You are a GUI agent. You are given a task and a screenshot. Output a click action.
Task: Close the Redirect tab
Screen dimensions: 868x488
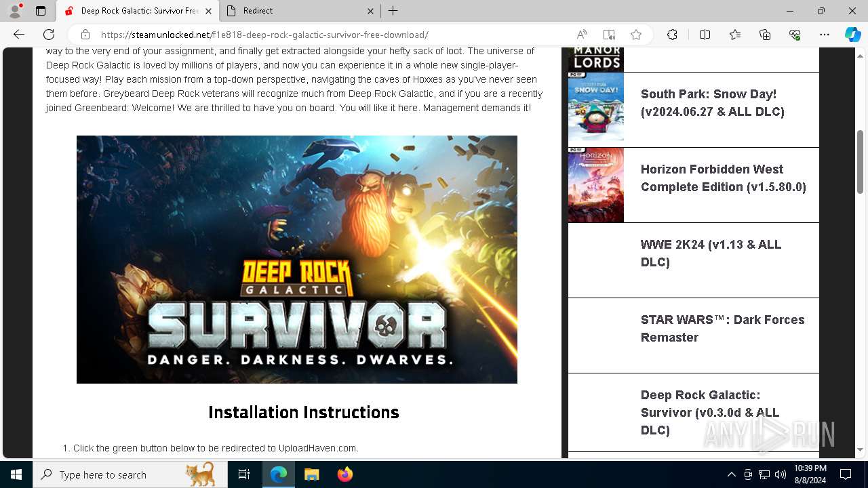(x=370, y=11)
